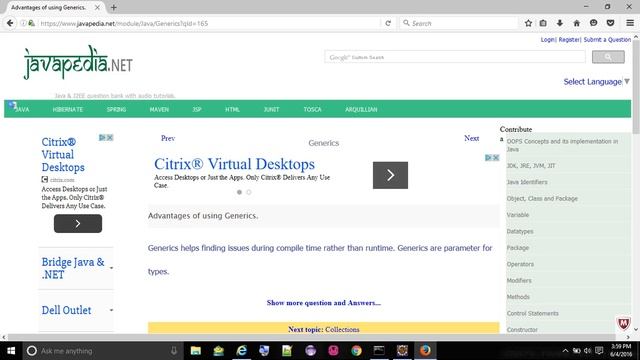Close the Advantages of using Generics tab
This screenshot has width=640, height=360.
pyautogui.click(x=97, y=7)
